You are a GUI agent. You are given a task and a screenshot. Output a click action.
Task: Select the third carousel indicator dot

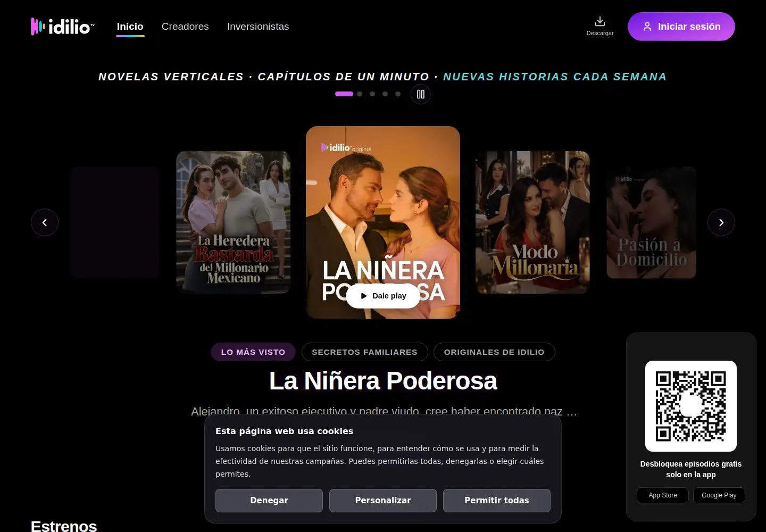click(372, 94)
